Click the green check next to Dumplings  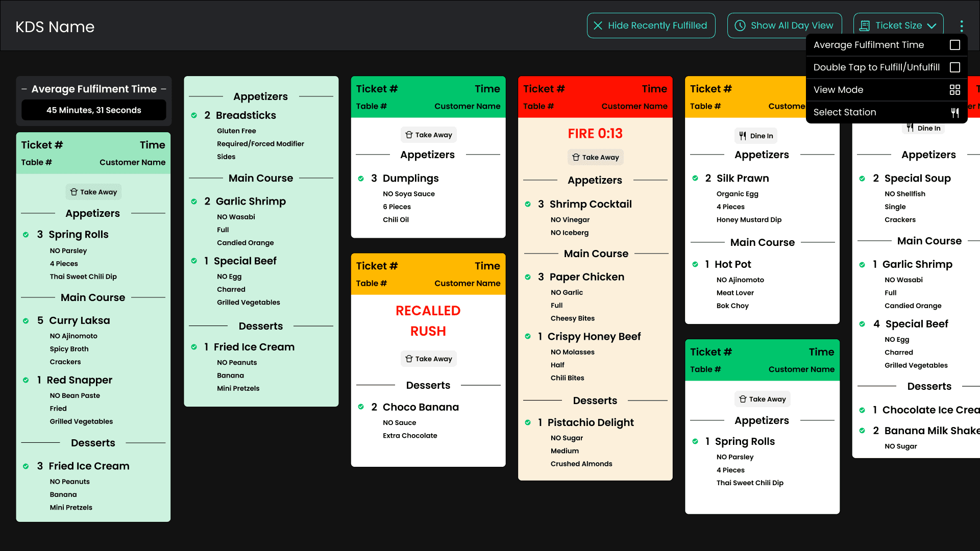pos(361,179)
